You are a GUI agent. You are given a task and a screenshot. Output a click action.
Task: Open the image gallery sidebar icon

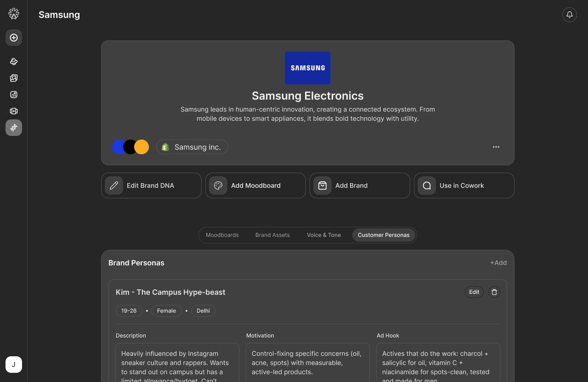[x=14, y=78]
